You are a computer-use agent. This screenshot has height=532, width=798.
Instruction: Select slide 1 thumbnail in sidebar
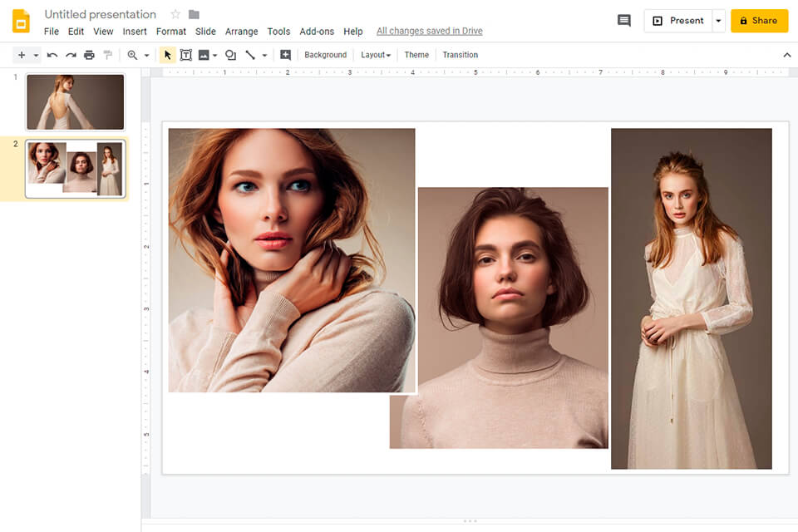point(75,101)
